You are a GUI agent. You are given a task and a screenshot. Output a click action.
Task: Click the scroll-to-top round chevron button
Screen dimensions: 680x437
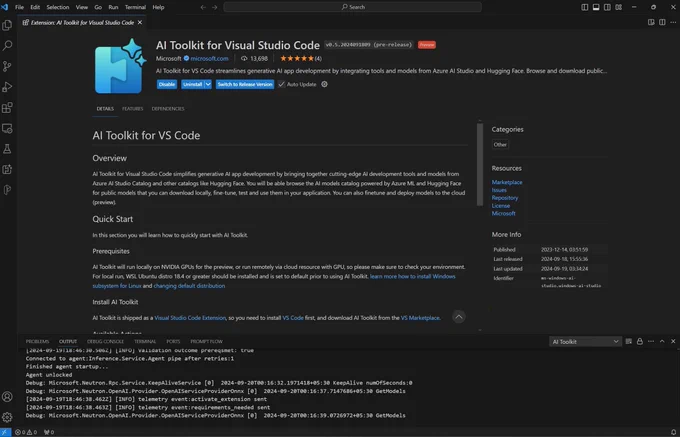pyautogui.click(x=458, y=317)
